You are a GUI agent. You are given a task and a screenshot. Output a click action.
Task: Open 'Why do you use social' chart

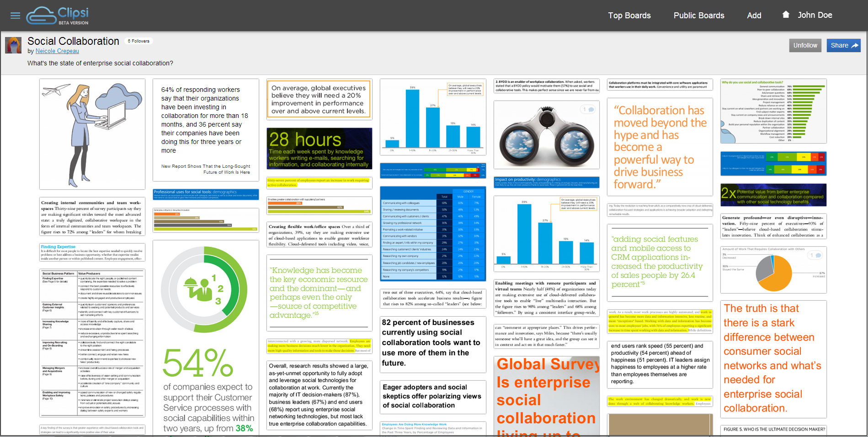[773, 111]
